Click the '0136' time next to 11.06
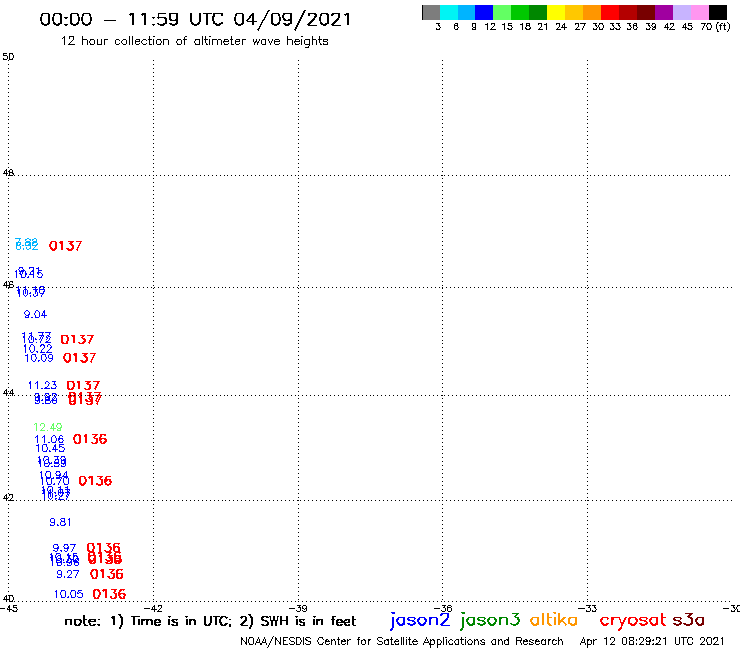 90,439
